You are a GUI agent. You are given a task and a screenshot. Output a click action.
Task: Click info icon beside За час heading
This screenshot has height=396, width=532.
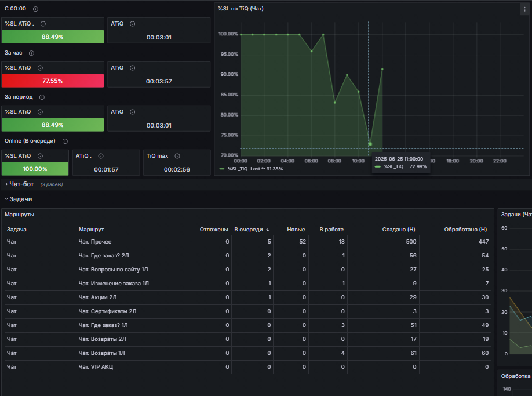31,53
